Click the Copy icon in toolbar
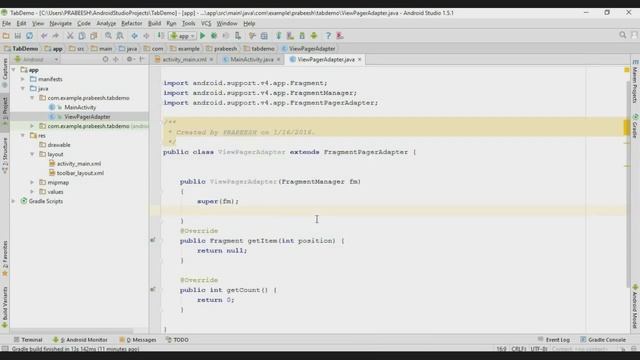Screen dimensions: 640x360 pyautogui.click(x=82, y=36)
